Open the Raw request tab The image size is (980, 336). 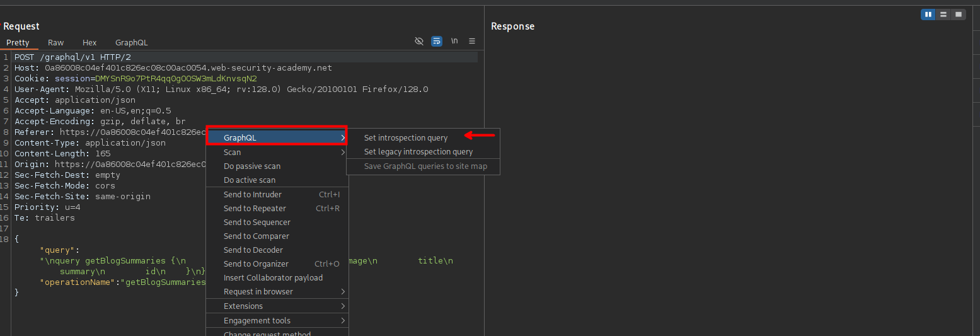(x=56, y=42)
